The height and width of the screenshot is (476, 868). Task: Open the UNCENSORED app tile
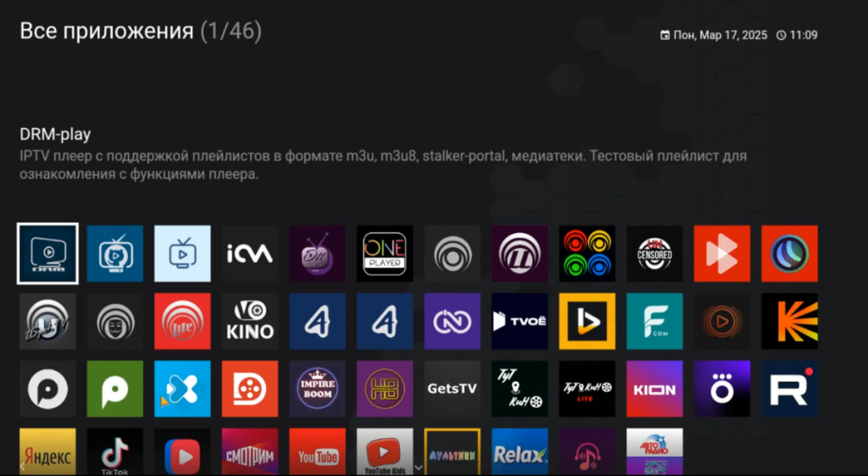click(x=655, y=253)
